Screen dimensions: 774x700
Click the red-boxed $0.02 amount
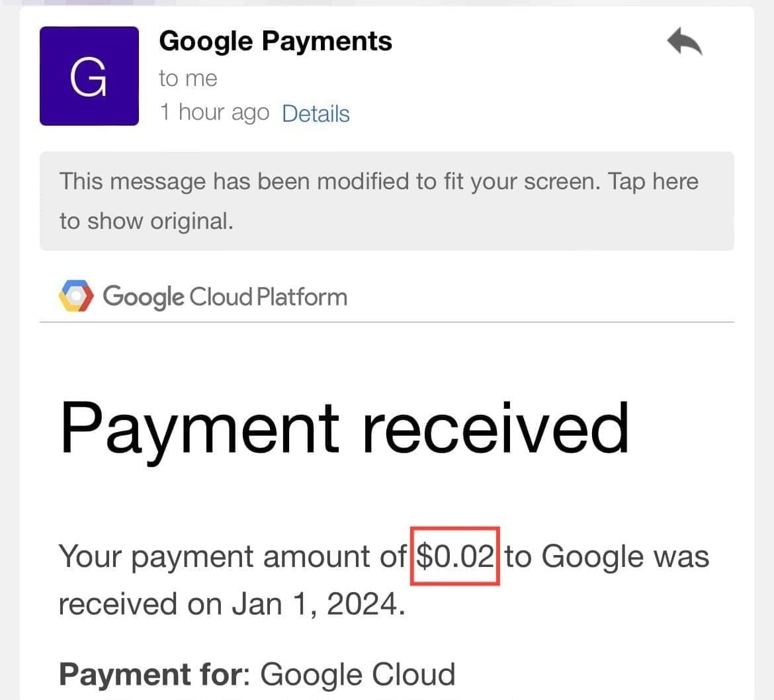455,556
